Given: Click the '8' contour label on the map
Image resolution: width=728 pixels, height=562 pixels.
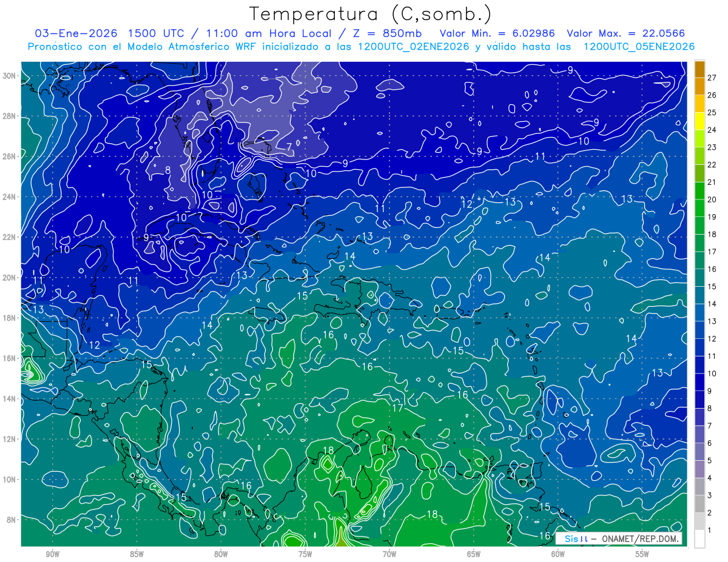Looking at the screenshot, I should (167, 170).
